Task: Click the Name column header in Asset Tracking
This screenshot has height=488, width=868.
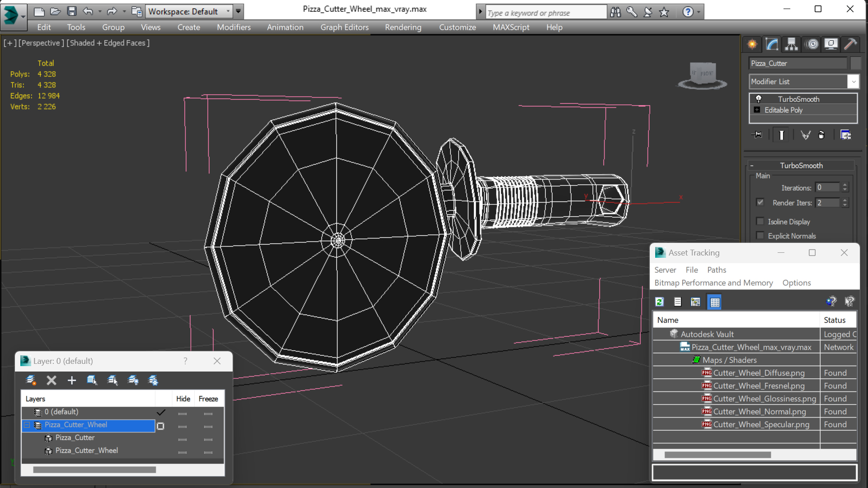Action: pos(736,320)
